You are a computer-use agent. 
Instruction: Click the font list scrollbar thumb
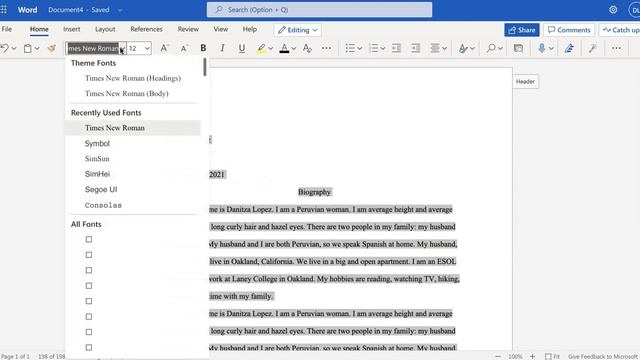(x=205, y=67)
